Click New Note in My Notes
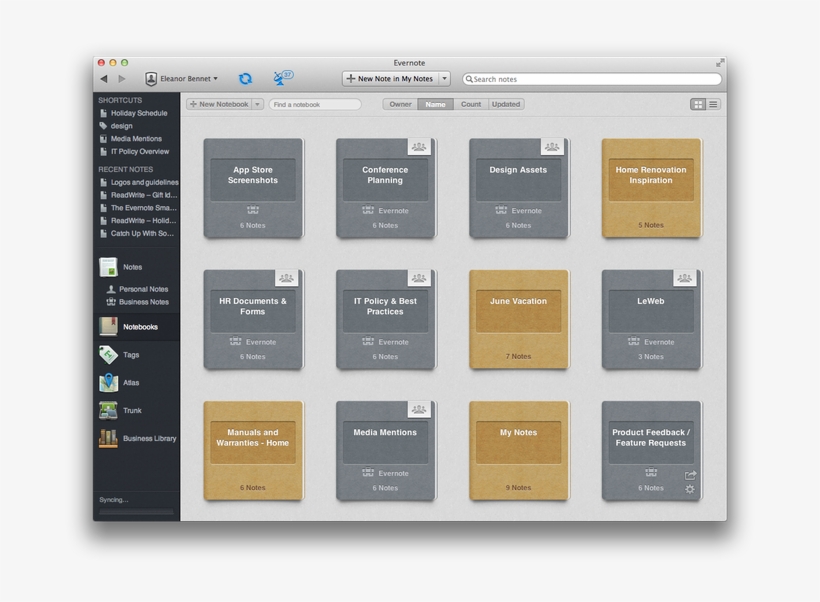 click(391, 78)
